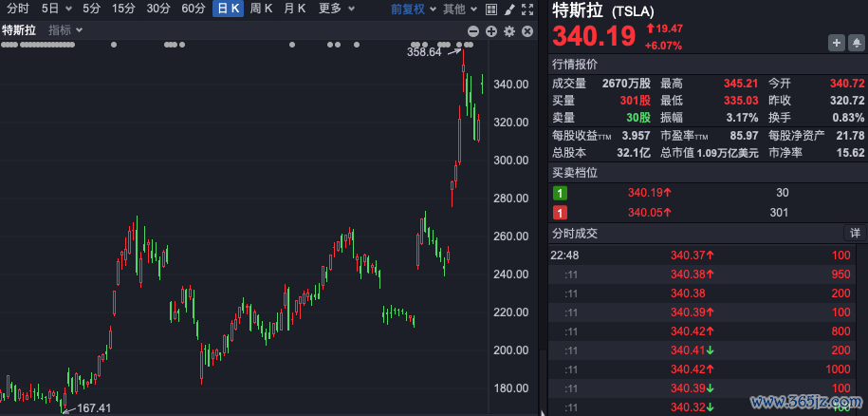868x416 pixels.
Task: Select the 60分 timeframe tab
Action: click(x=194, y=9)
